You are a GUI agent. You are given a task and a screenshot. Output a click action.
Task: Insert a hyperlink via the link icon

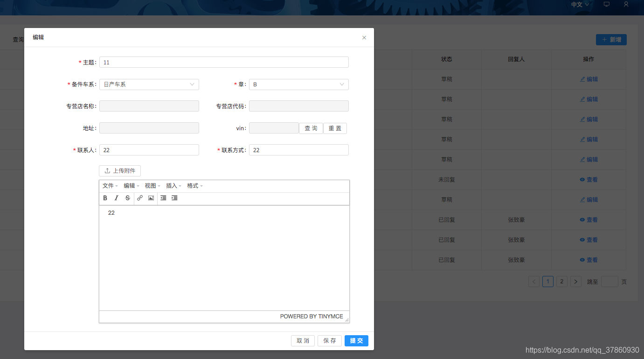[140, 198]
